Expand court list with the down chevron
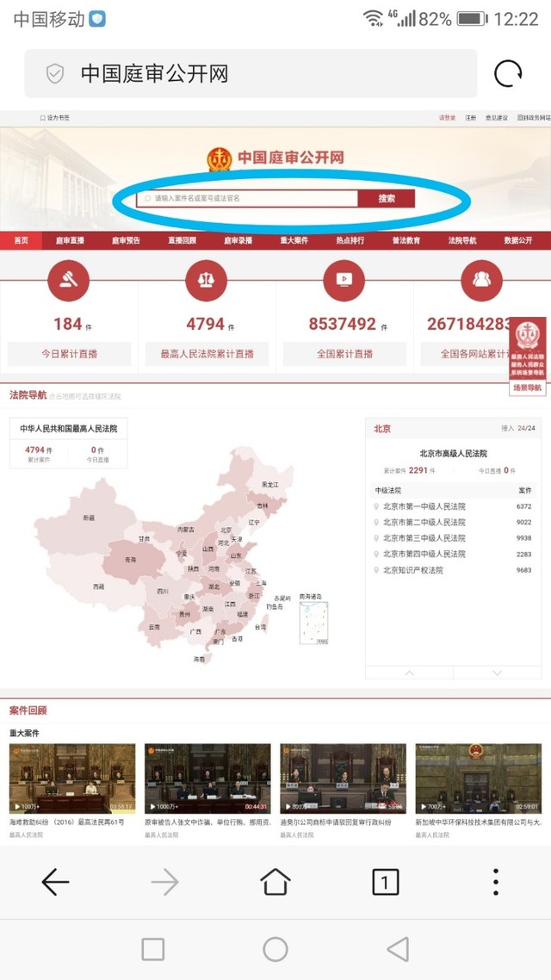Viewport: 551px width, 980px height. [498, 673]
